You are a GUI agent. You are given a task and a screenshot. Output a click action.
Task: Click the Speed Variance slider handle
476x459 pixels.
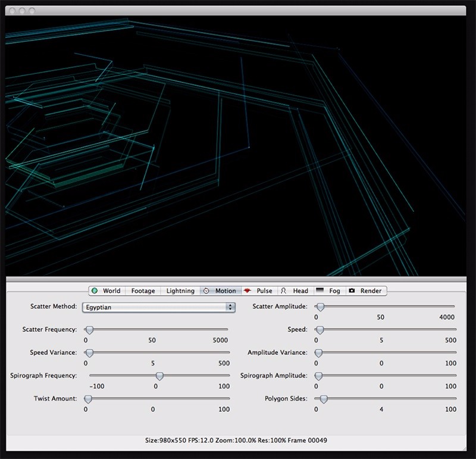click(89, 353)
